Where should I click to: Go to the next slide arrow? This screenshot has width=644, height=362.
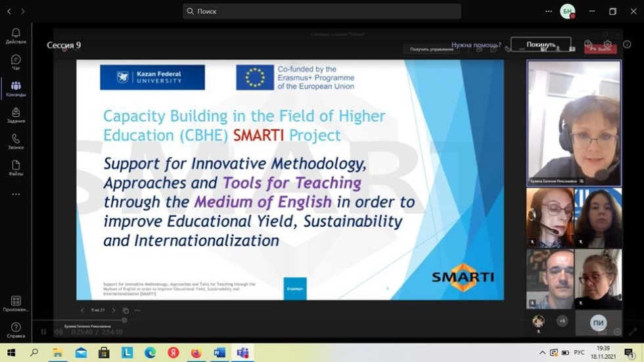click(x=114, y=310)
